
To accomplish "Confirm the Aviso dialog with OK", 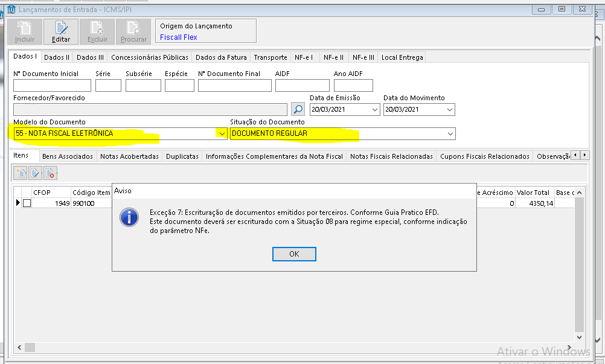I will pos(295,254).
